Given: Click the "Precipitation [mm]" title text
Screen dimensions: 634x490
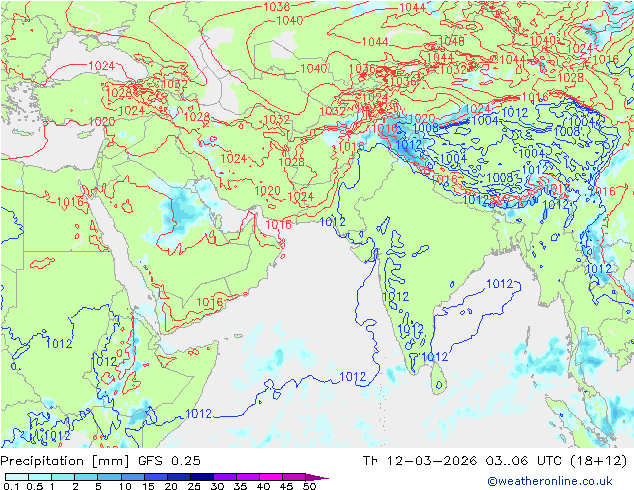Looking at the screenshot, I should (65, 461).
